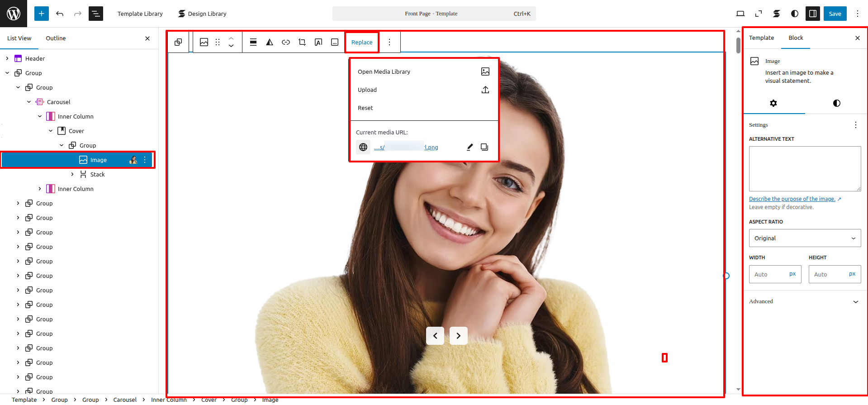Viewport: 868px width, 405px height.
Task: Open the Aspect Ratio dropdown
Action: coord(805,238)
